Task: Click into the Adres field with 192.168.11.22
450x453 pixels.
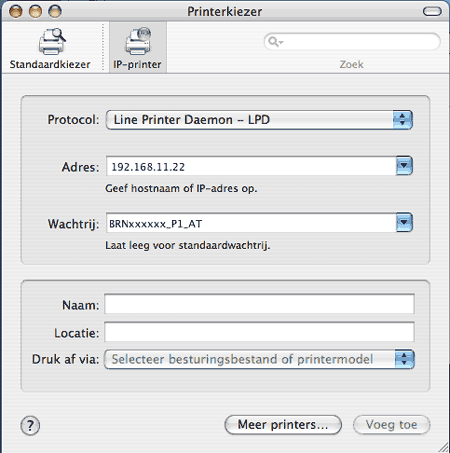Action: coord(251,166)
